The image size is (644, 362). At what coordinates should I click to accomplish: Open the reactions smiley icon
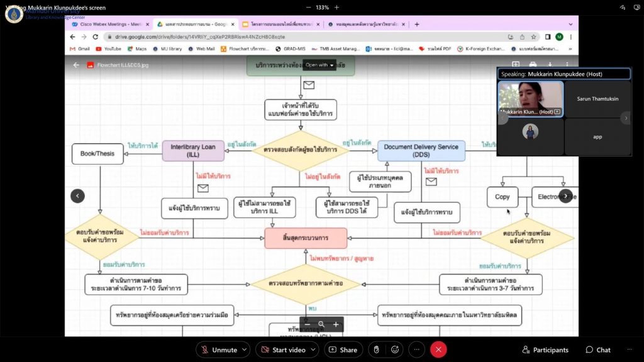pos(395,349)
